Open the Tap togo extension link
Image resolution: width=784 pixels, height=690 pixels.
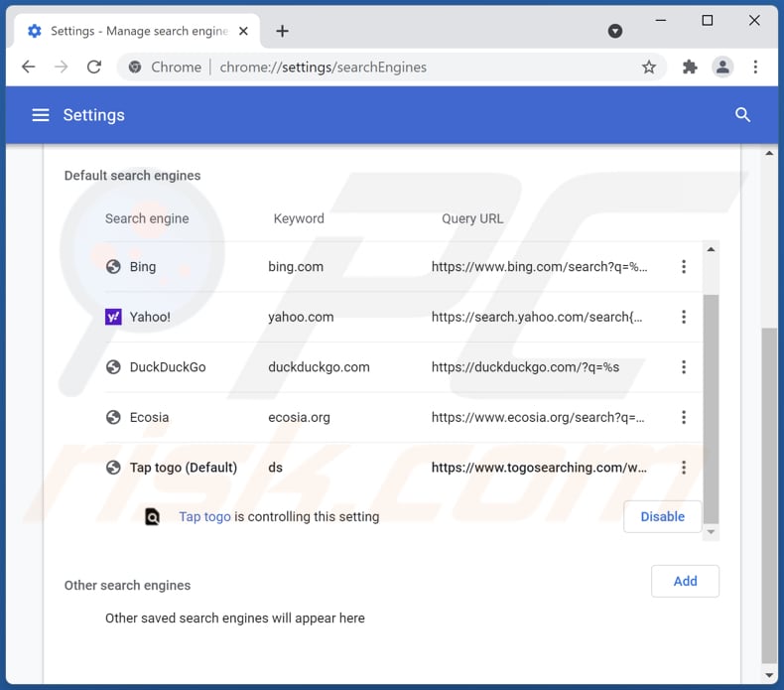click(204, 516)
